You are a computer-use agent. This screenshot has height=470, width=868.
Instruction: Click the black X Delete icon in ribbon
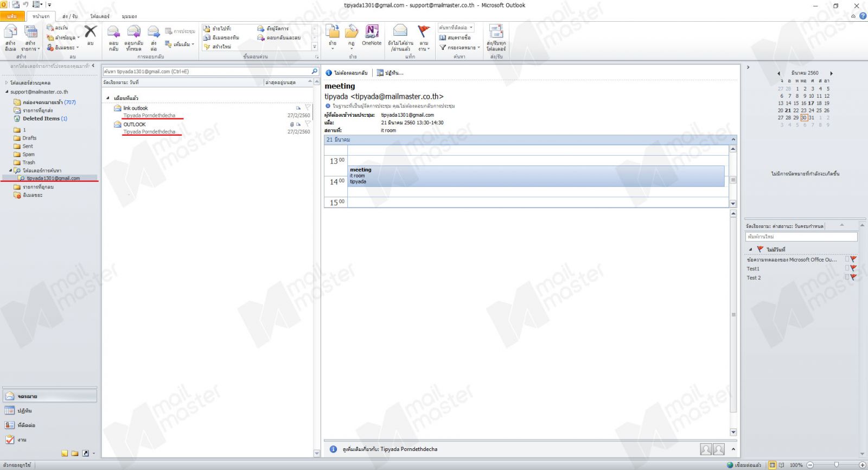[91, 32]
